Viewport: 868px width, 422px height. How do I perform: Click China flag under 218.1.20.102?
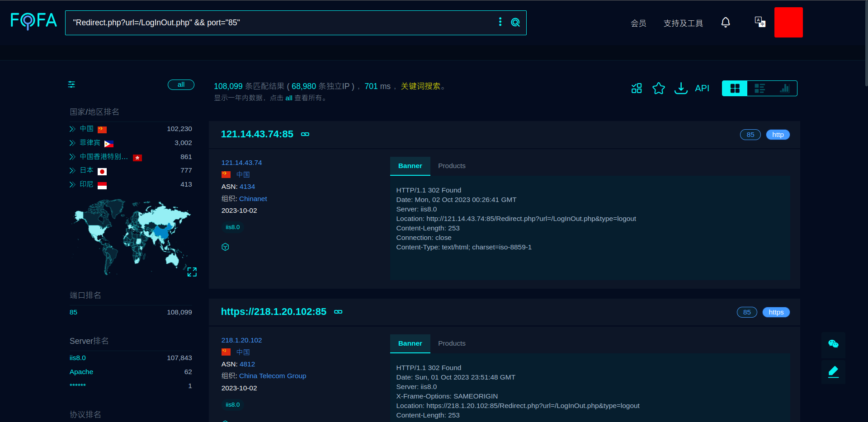pos(226,352)
